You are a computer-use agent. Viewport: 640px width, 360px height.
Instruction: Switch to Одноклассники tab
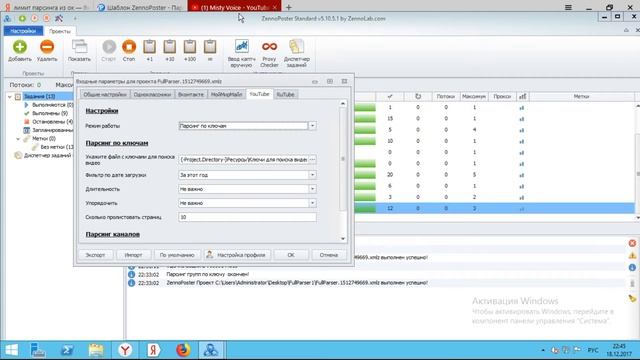pyautogui.click(x=152, y=94)
